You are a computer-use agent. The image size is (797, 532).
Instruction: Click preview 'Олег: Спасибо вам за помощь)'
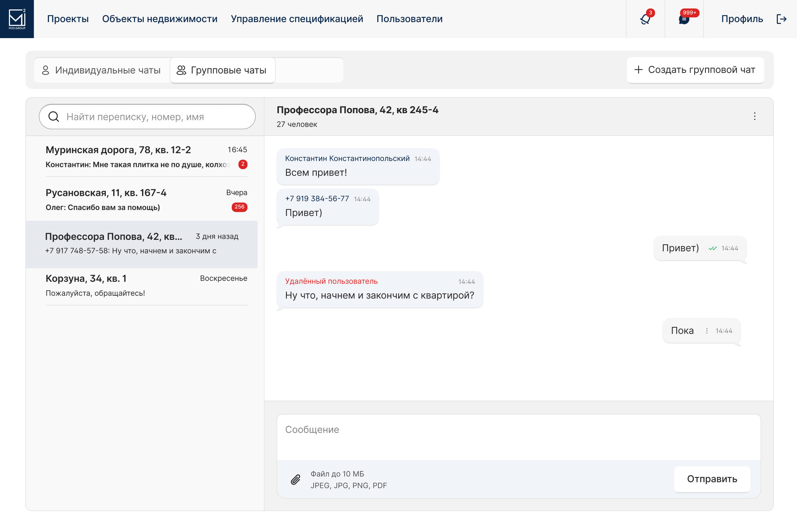point(103,207)
